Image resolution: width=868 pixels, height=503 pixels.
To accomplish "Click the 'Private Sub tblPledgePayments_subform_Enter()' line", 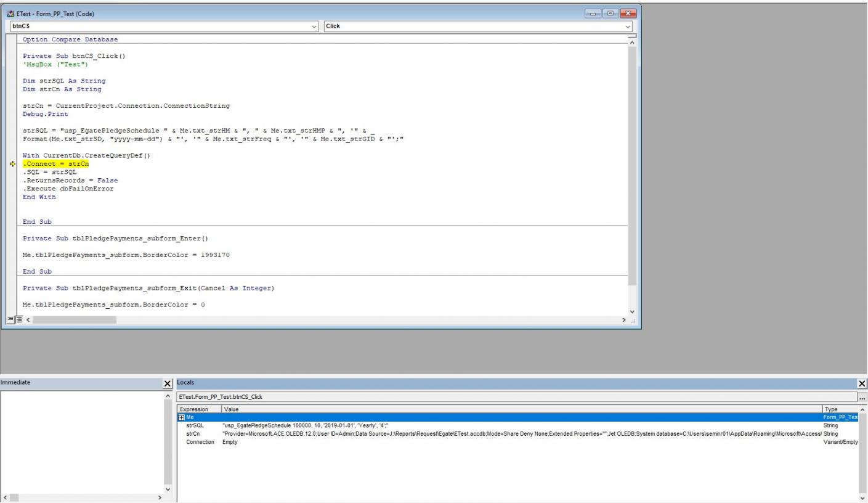I will tap(116, 239).
